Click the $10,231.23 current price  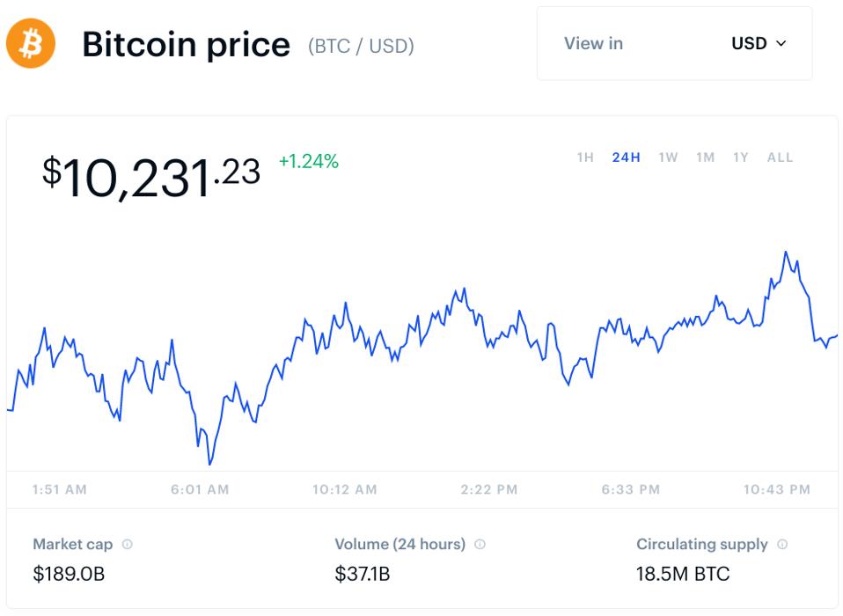(x=151, y=174)
